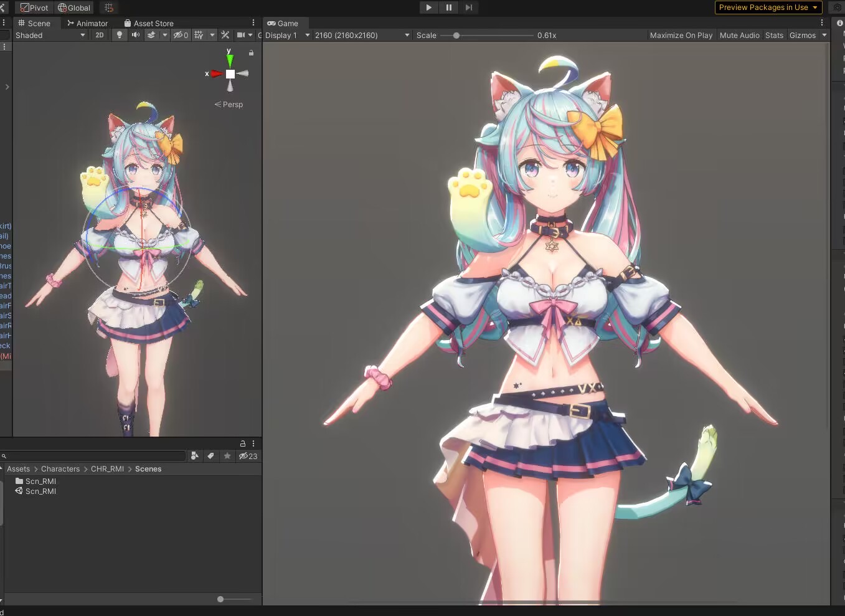Toggle 2D view mode in Scene
This screenshot has height=616, width=845.
click(x=100, y=35)
